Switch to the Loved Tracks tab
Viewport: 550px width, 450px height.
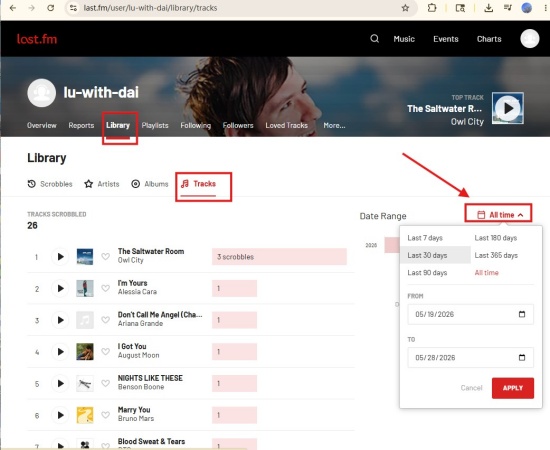[x=286, y=125]
